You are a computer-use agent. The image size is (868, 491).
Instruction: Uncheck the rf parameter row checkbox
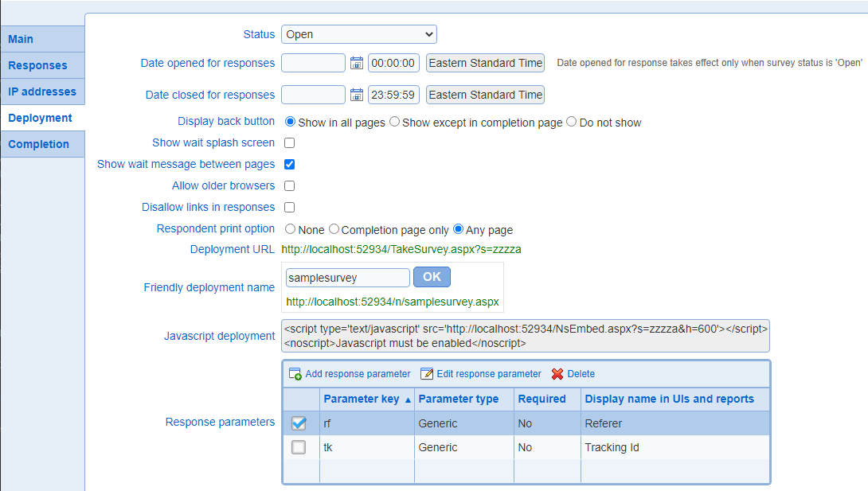point(299,423)
